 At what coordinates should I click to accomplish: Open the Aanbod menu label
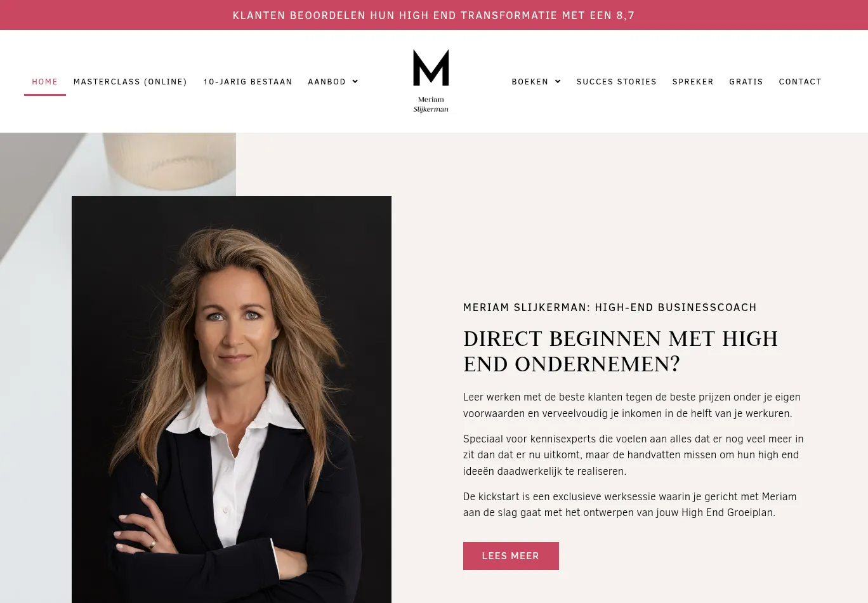tap(327, 81)
